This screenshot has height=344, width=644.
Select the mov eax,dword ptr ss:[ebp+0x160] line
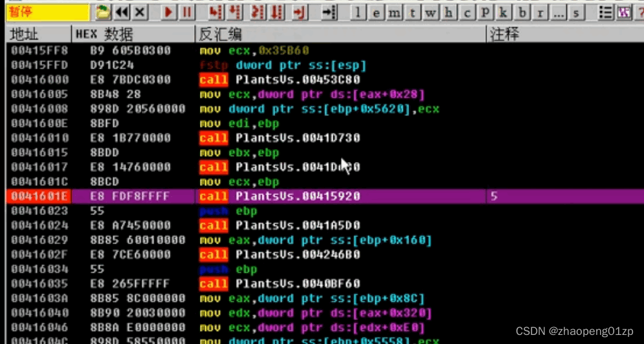pos(316,240)
